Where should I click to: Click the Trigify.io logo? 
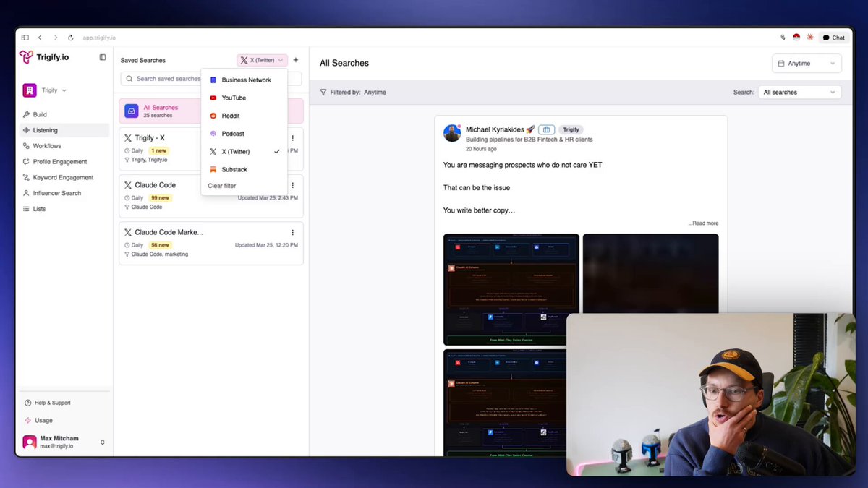point(43,57)
